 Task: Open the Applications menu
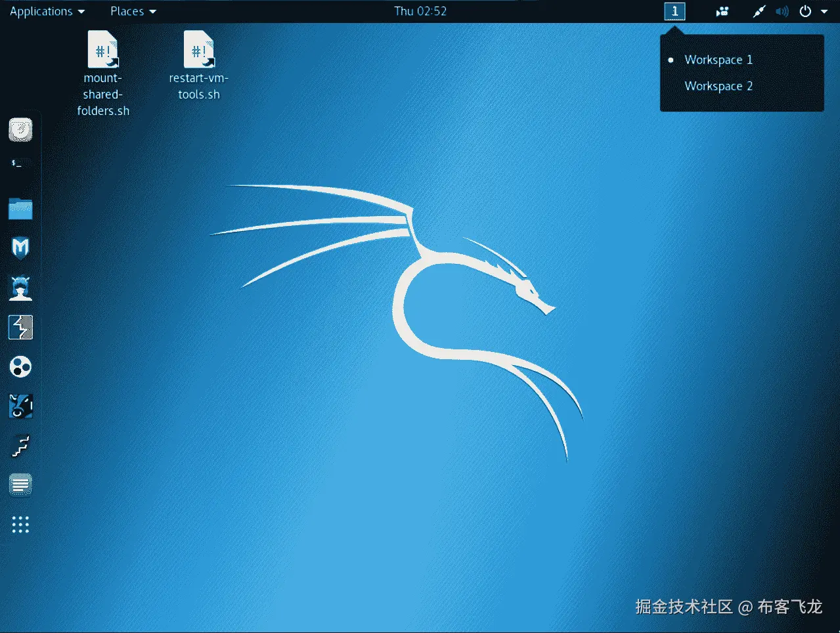(47, 11)
